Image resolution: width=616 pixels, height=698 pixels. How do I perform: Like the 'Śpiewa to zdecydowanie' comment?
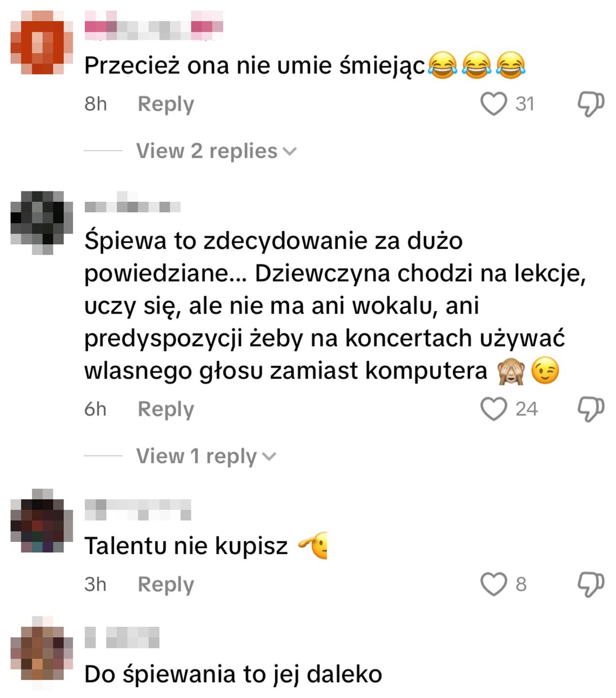[x=493, y=409]
